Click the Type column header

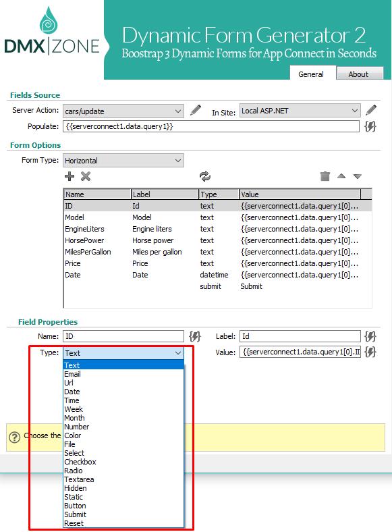[x=219, y=194]
